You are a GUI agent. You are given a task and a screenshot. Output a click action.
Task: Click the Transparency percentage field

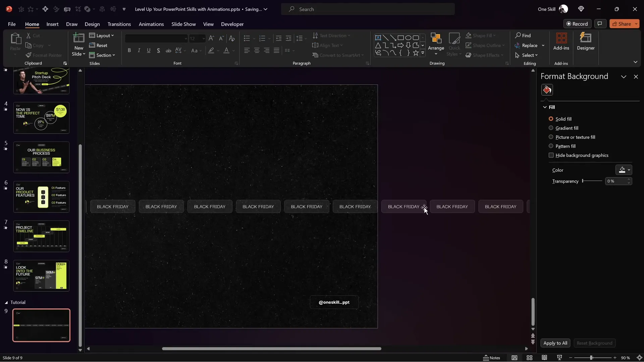616,181
